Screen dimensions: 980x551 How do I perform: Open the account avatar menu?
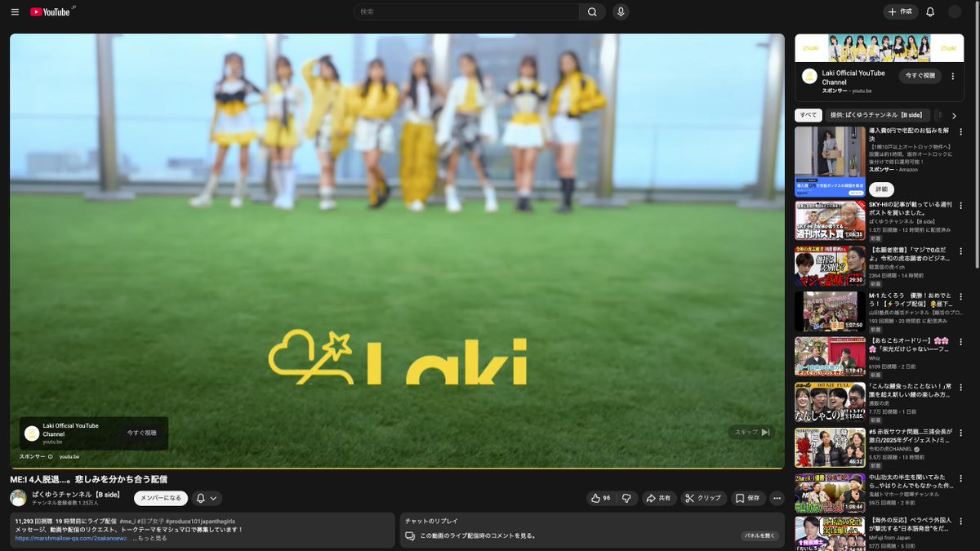click(955, 12)
